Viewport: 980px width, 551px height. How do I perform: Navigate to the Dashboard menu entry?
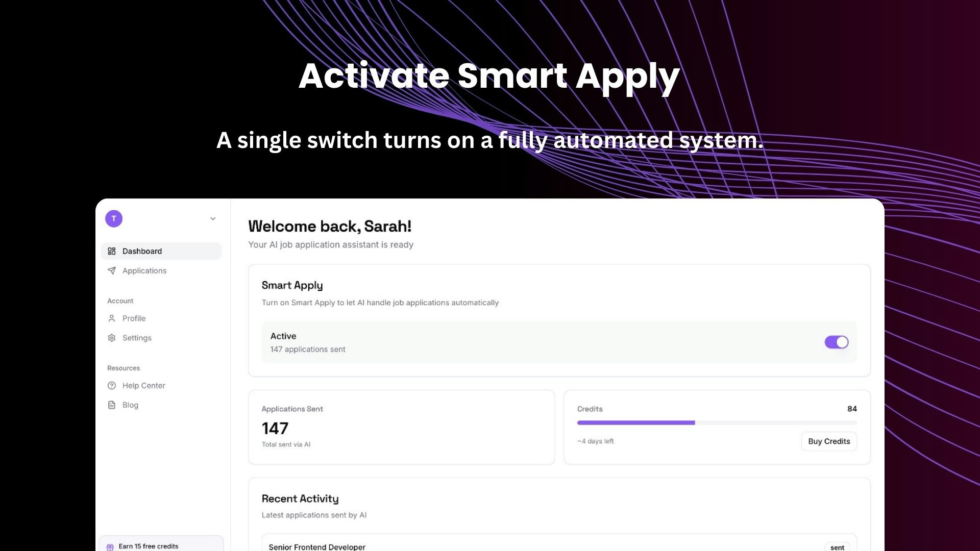142,251
